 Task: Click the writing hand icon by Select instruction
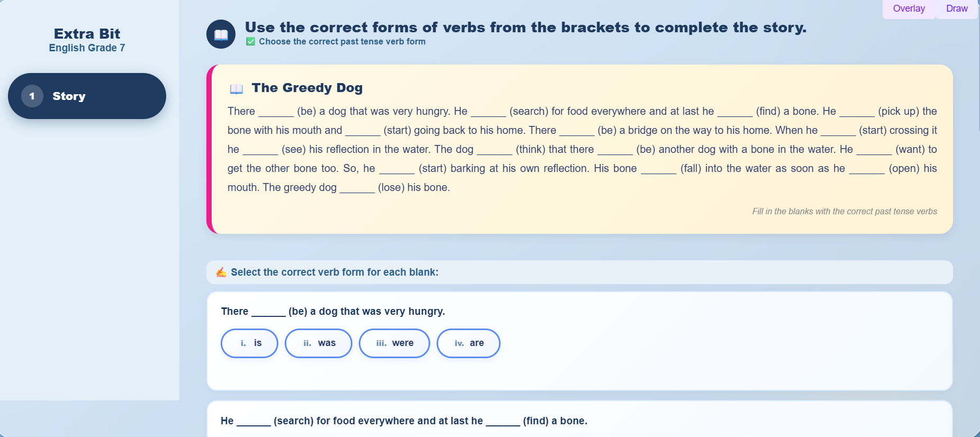[x=221, y=272]
